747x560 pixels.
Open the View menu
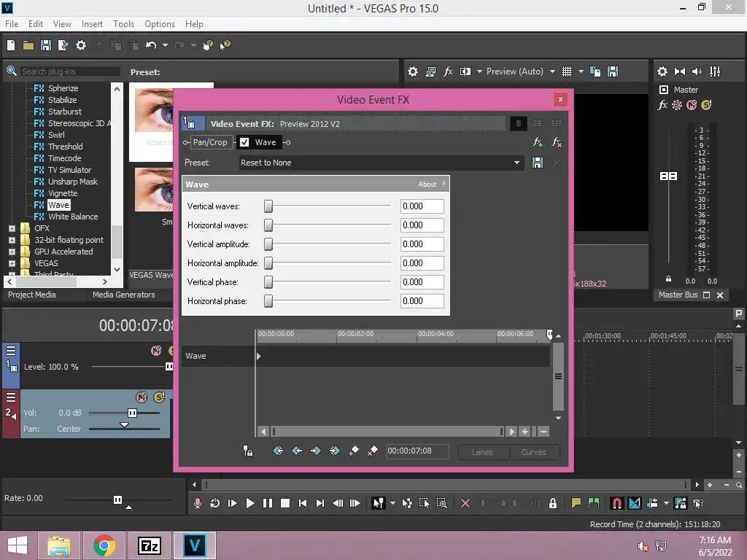click(x=62, y=24)
